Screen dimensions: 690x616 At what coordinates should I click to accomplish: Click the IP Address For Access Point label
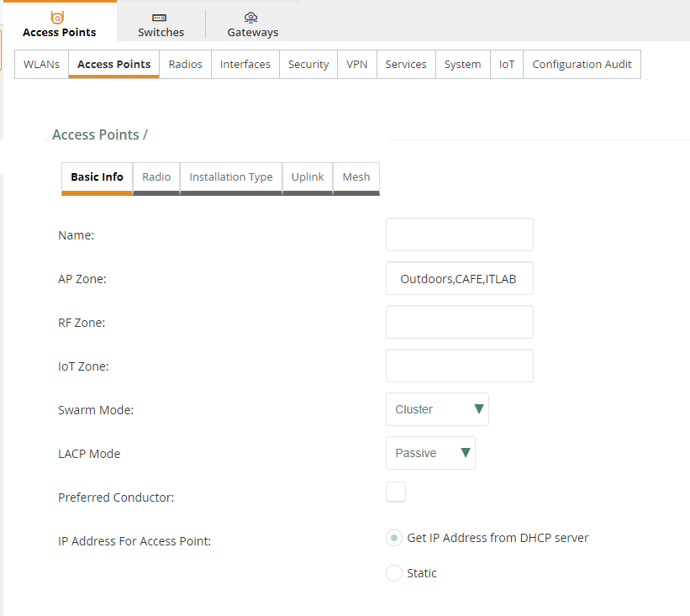pos(134,541)
